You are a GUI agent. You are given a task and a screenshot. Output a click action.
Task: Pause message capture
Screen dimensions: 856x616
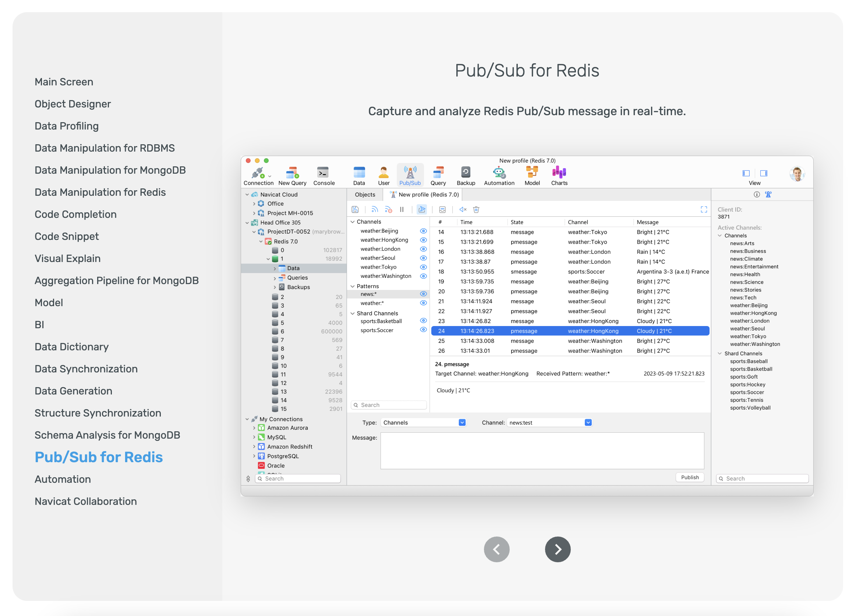[x=402, y=209]
